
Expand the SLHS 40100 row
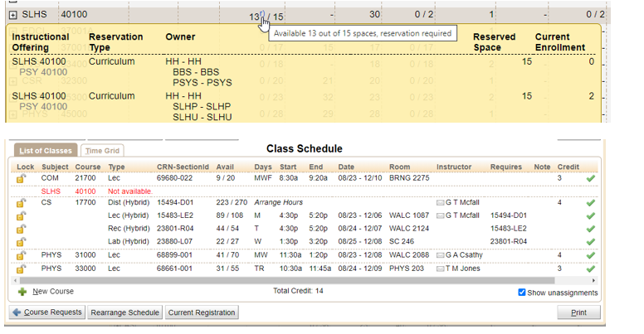point(12,15)
